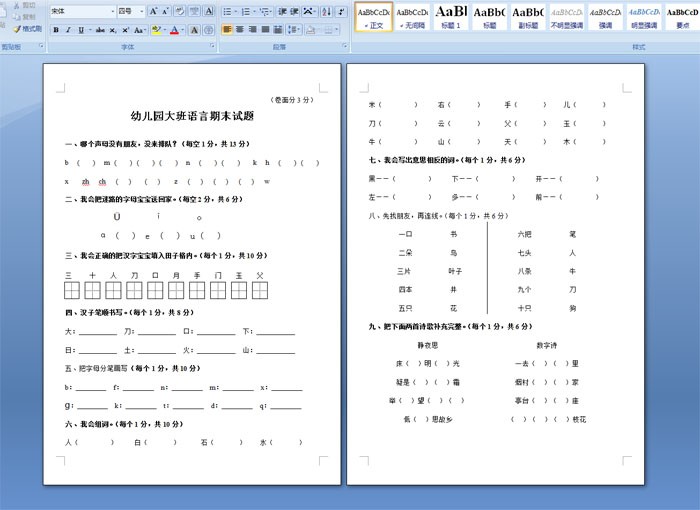Toggle Underline formatting
The height and width of the screenshot is (510, 700).
[81, 30]
